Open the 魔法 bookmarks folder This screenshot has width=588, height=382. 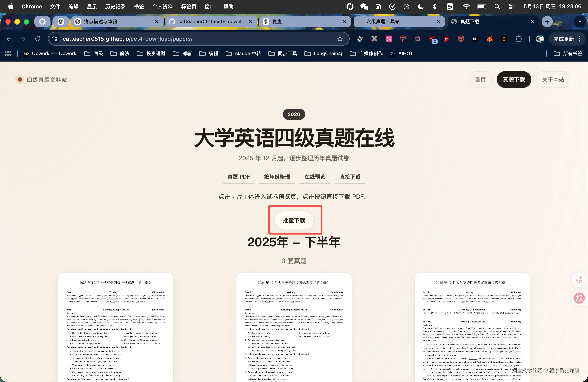click(120, 54)
